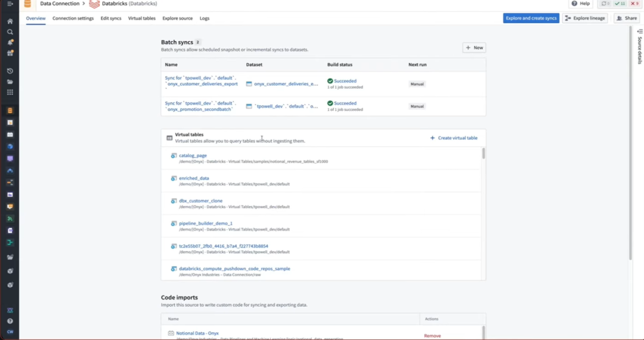Open the succeeded jobs counter showing 11
The height and width of the screenshot is (340, 644).
[620, 4]
